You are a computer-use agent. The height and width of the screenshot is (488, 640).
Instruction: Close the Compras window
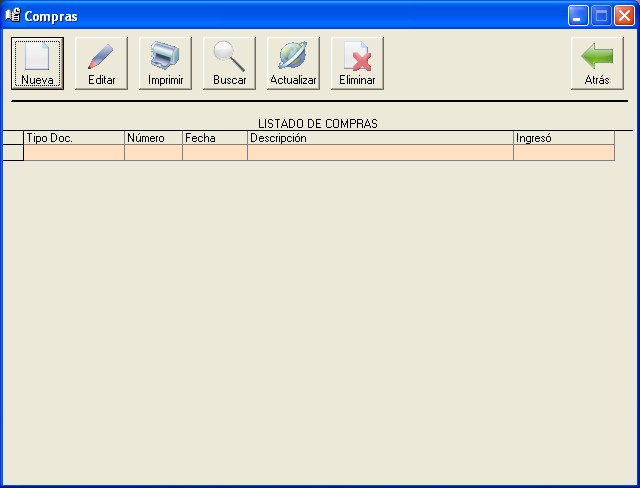point(624,16)
